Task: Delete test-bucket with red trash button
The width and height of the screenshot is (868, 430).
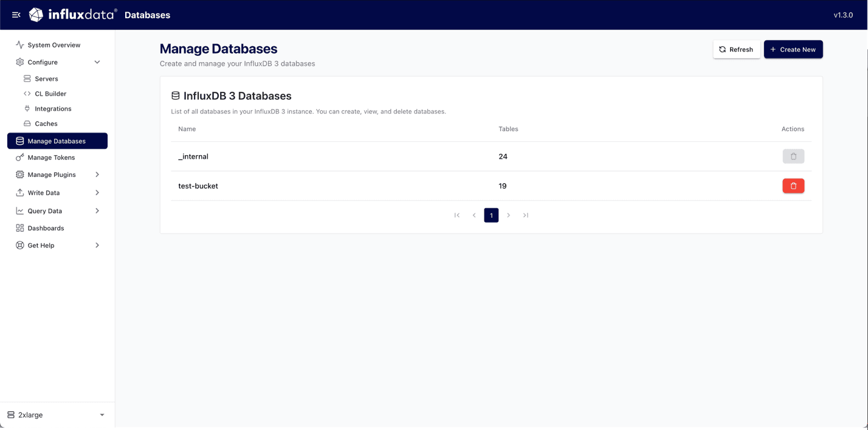Action: [x=793, y=186]
